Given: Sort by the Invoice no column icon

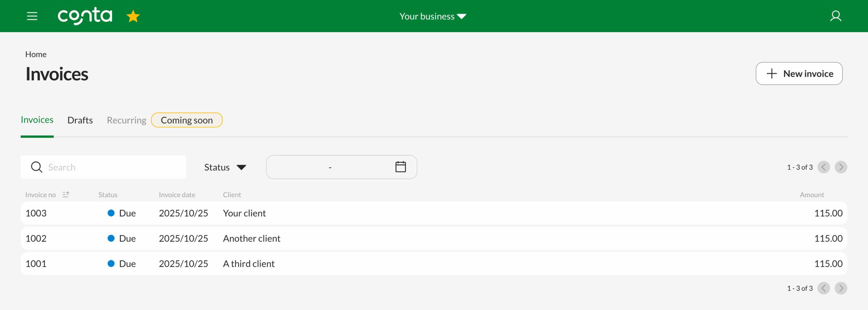Looking at the screenshot, I should [x=66, y=194].
